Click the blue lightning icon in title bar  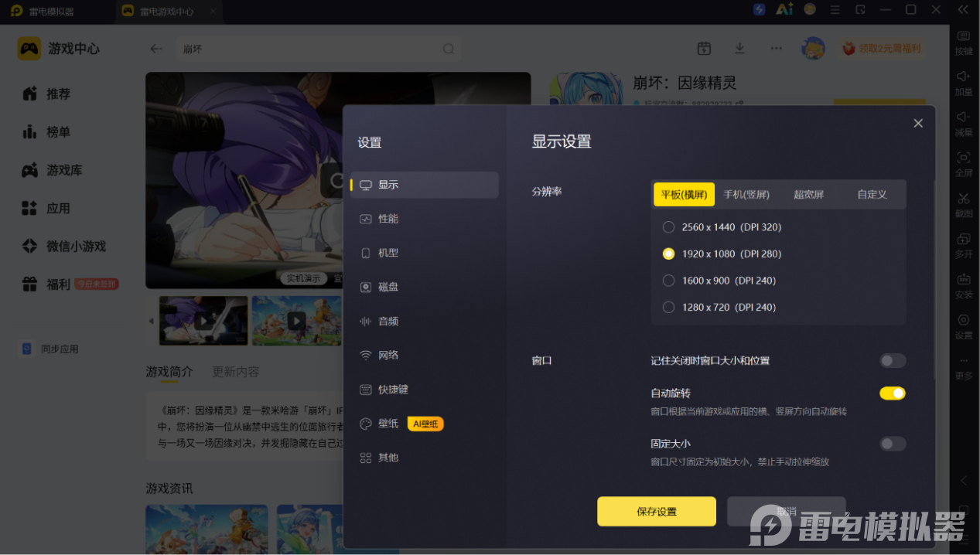(760, 9)
